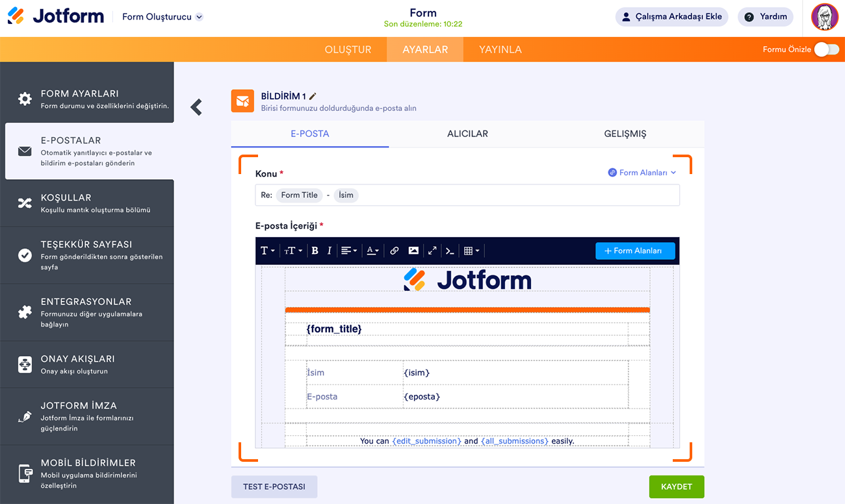
Task: Toggle bold formatting in the editor
Action: point(315,251)
